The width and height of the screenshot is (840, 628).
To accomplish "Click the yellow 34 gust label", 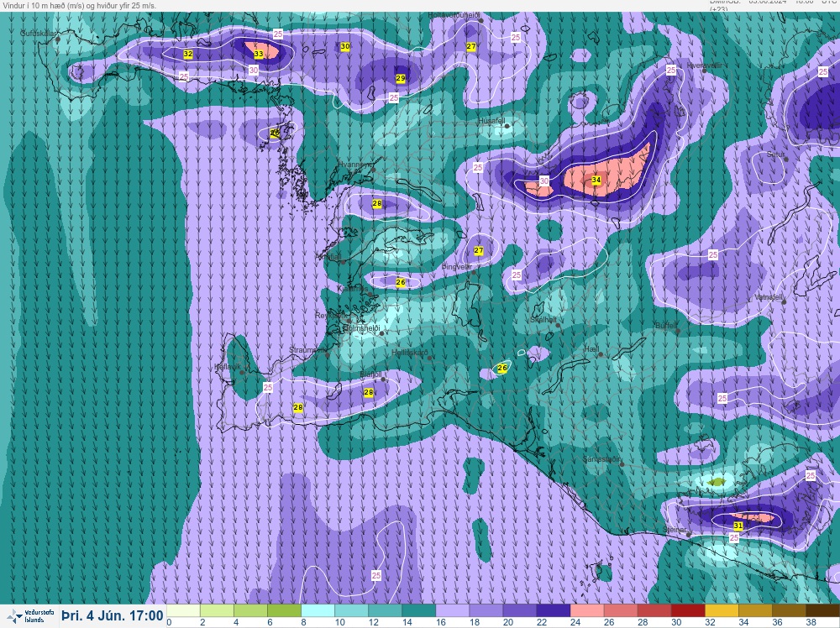I will coord(596,180).
